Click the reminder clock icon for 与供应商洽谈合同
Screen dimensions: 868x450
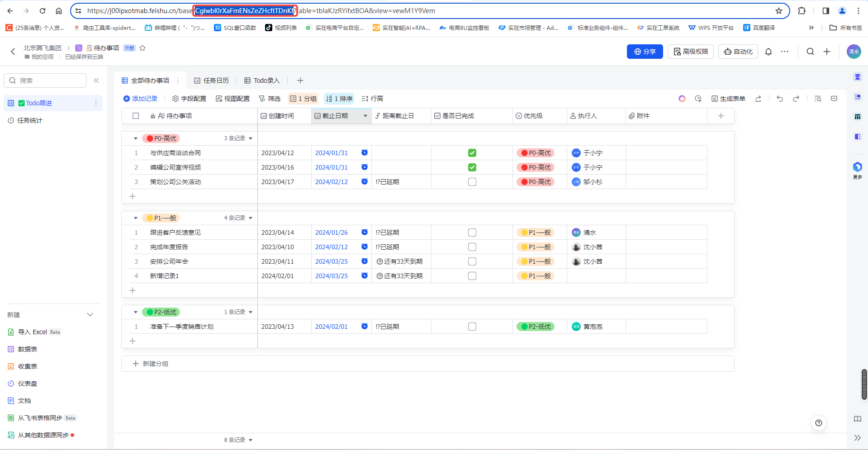(365, 153)
